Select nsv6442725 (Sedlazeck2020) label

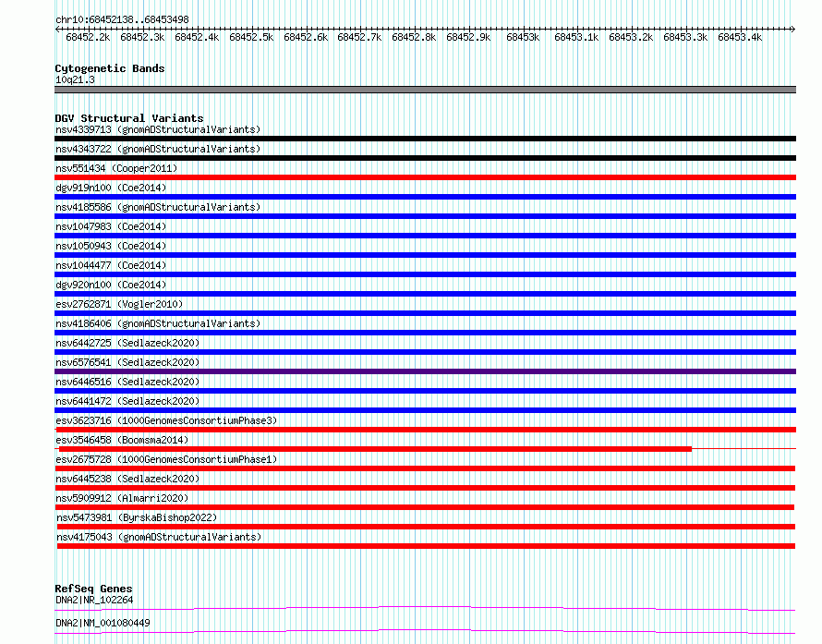127,343
